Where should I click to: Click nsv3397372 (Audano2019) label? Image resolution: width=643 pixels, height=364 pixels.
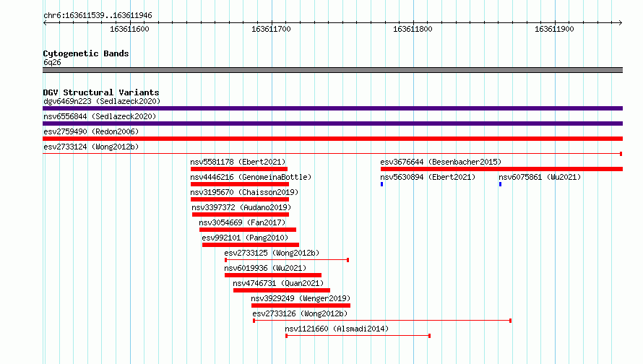[241, 207]
